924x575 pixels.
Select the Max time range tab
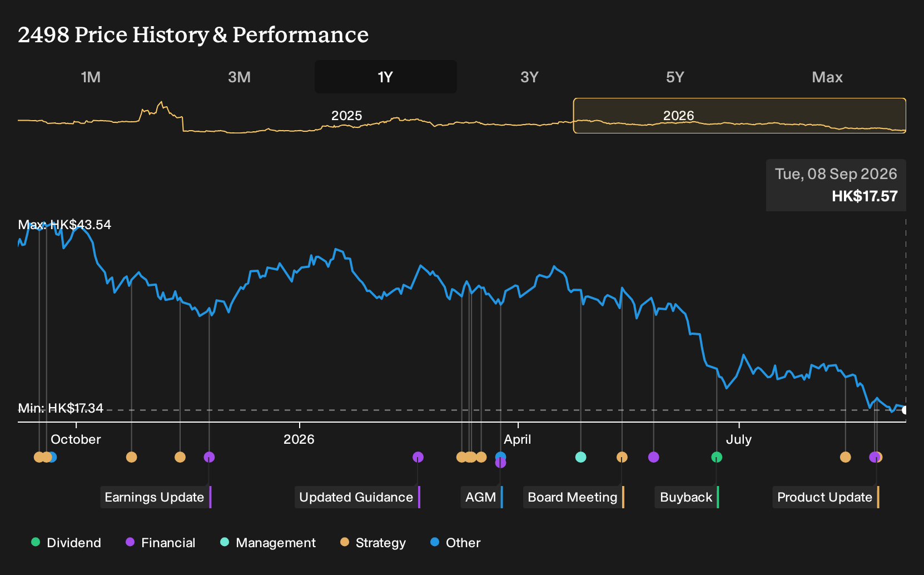(827, 77)
